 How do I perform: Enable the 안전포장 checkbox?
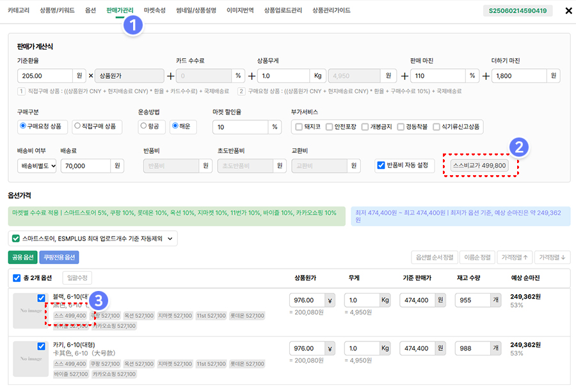tap(329, 127)
